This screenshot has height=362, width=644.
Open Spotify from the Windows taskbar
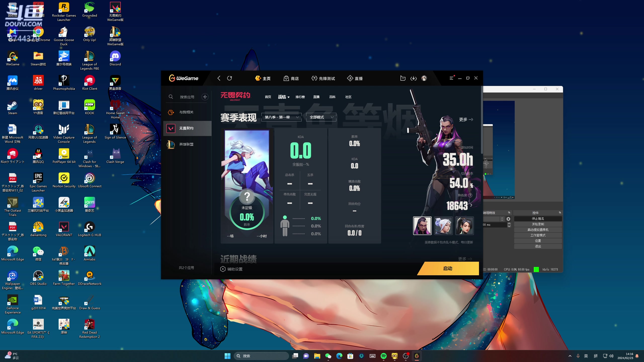pos(383,356)
